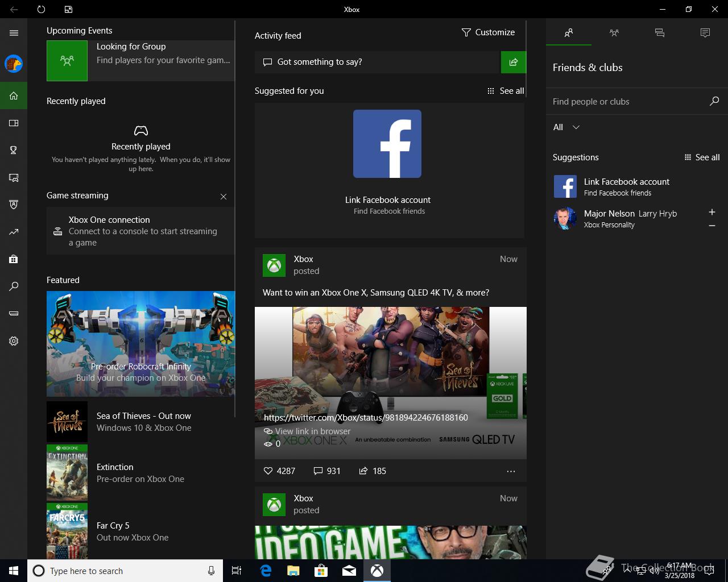Screen dimensions: 728x582
Task: Open the Xbox poster avatar on first post
Action: [x=274, y=265]
